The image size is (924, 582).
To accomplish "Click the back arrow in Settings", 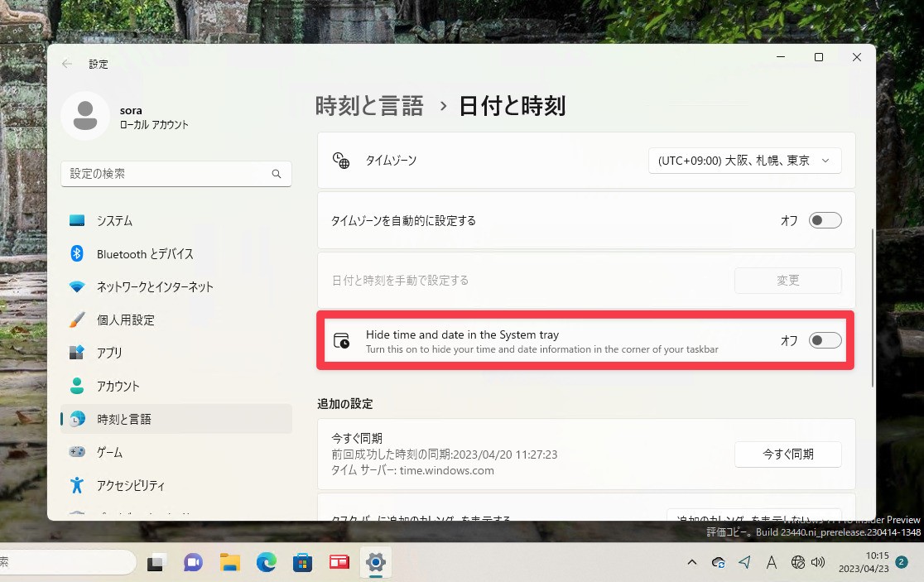I will [x=66, y=64].
